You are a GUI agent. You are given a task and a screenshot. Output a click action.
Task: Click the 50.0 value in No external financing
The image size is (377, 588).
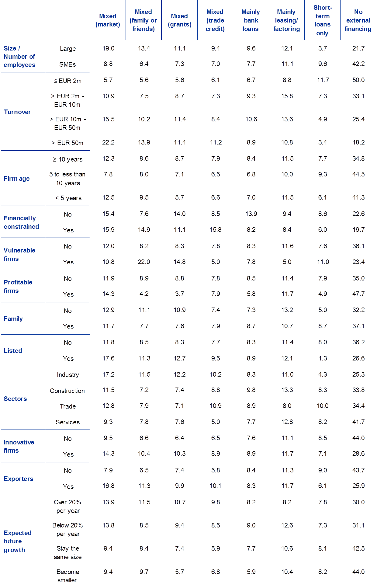[x=358, y=80]
